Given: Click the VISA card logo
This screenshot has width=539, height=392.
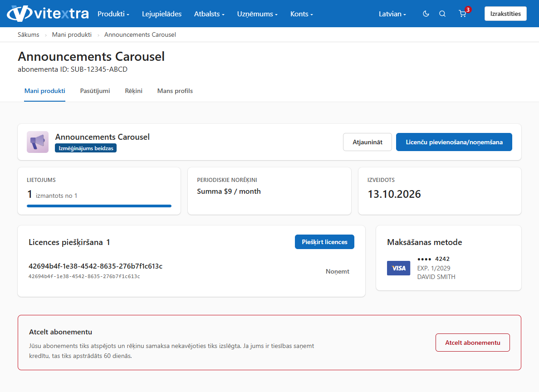Looking at the screenshot, I should [x=398, y=268].
